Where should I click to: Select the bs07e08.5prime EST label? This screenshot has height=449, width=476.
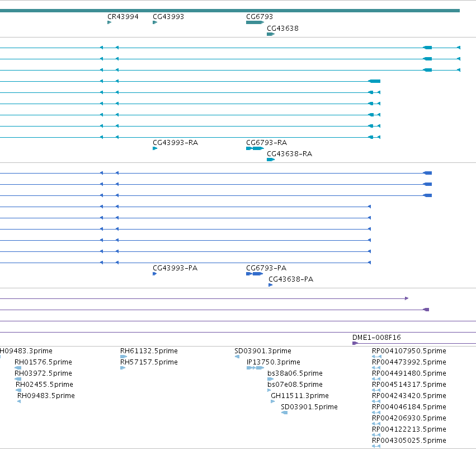pyautogui.click(x=295, y=385)
